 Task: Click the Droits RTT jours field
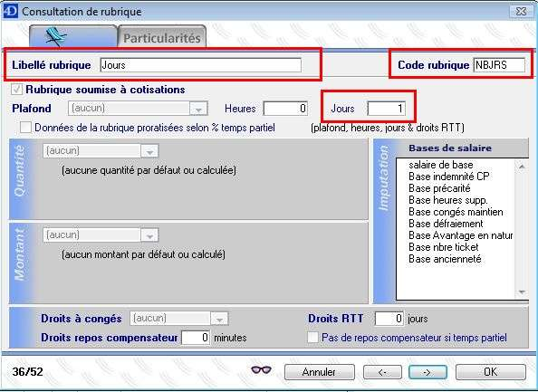[x=389, y=319]
